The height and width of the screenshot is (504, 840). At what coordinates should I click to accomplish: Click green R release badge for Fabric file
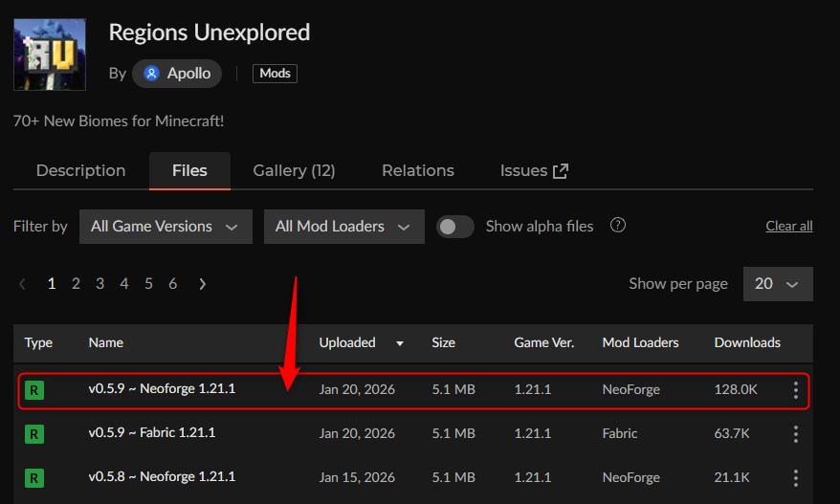coord(34,434)
